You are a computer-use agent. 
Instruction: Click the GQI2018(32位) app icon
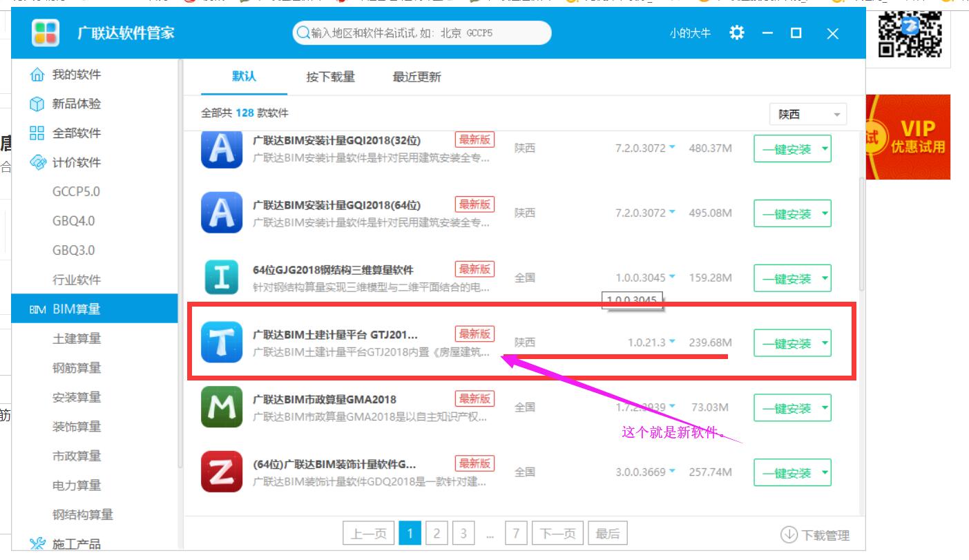coord(222,148)
